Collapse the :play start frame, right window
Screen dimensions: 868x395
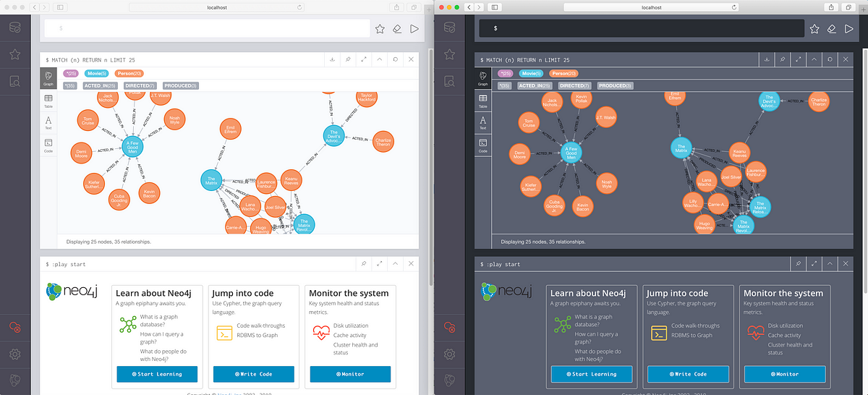pyautogui.click(x=830, y=264)
